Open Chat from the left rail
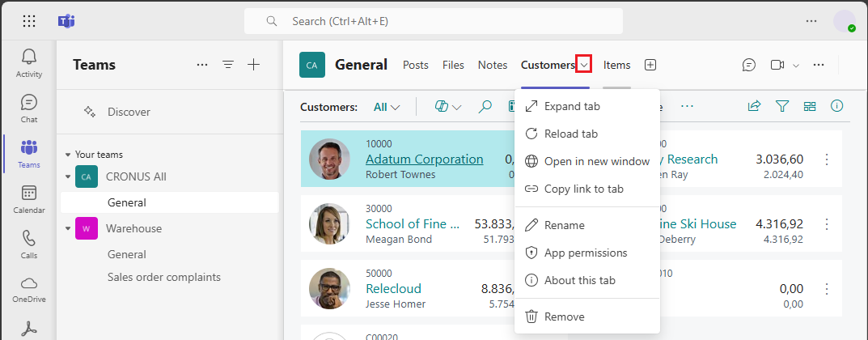 point(29,107)
